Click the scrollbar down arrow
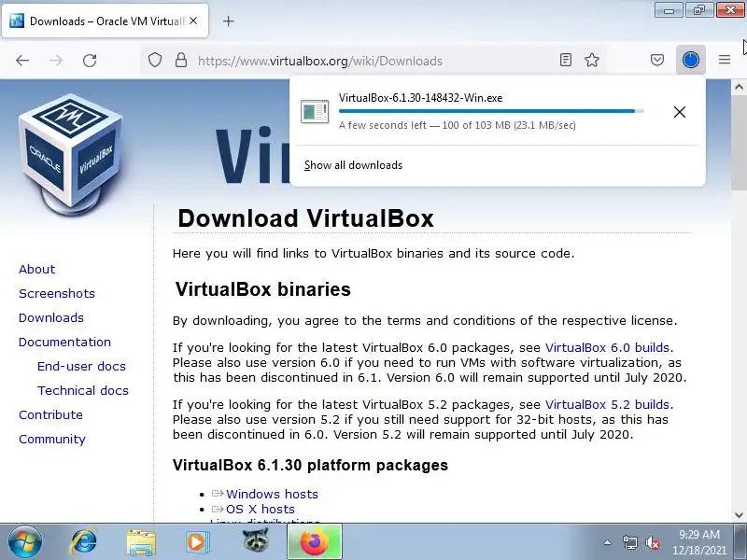Screen dimensions: 747x560 (739, 515)
